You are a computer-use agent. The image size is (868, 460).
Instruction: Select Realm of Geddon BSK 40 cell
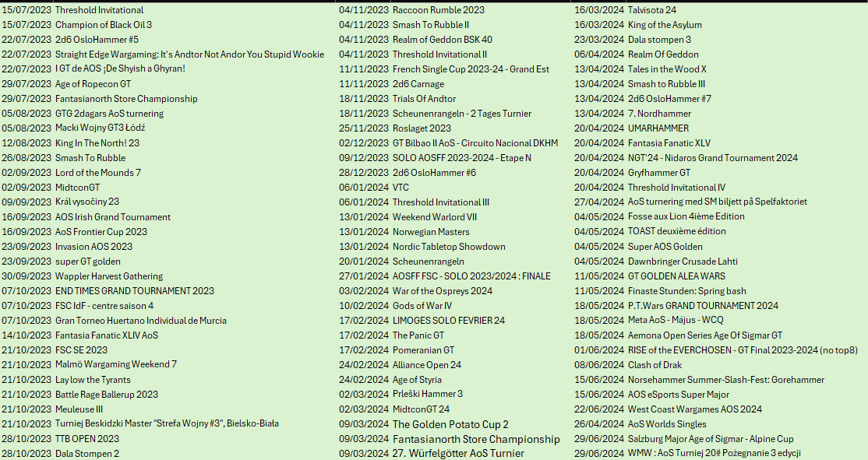[x=443, y=40]
